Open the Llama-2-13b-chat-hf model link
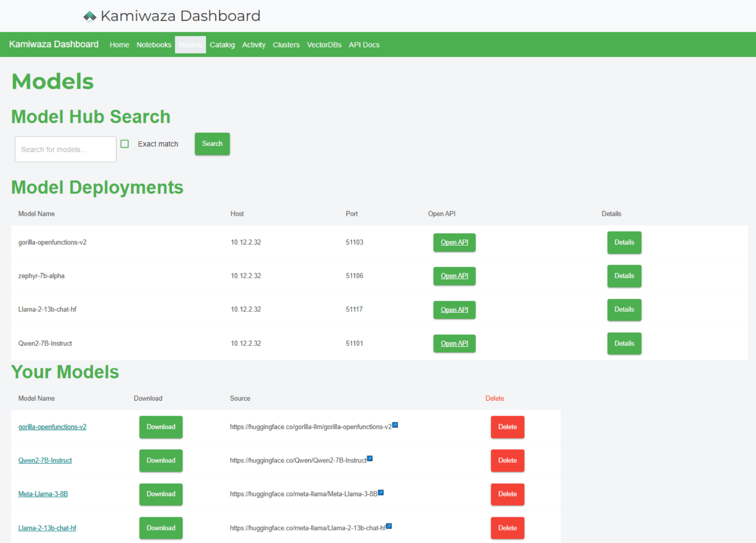The height and width of the screenshot is (543, 756). [x=47, y=528]
